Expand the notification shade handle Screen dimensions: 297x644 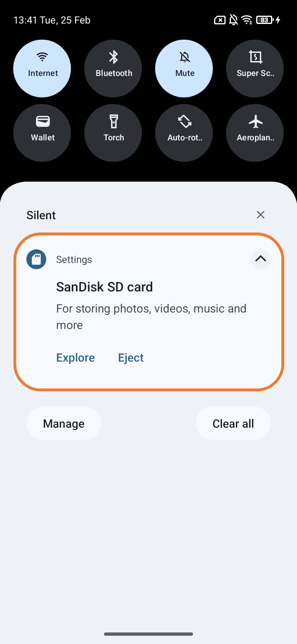148,634
